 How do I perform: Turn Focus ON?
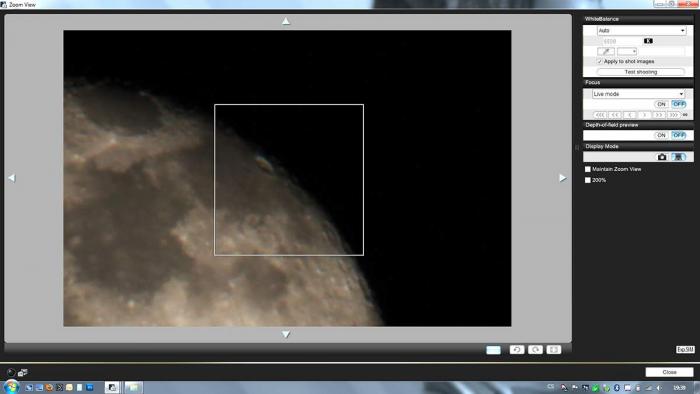click(x=661, y=104)
